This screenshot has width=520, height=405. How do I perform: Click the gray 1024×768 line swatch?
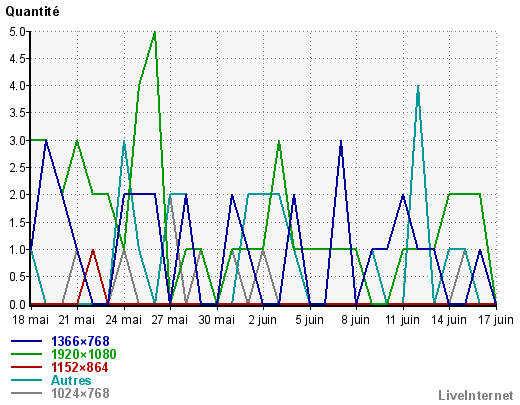pos(26,394)
